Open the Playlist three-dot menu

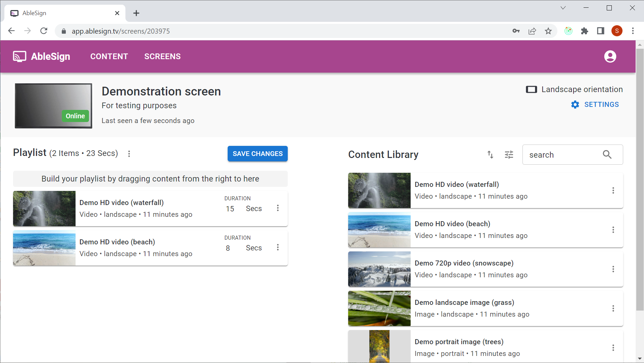pyautogui.click(x=129, y=154)
